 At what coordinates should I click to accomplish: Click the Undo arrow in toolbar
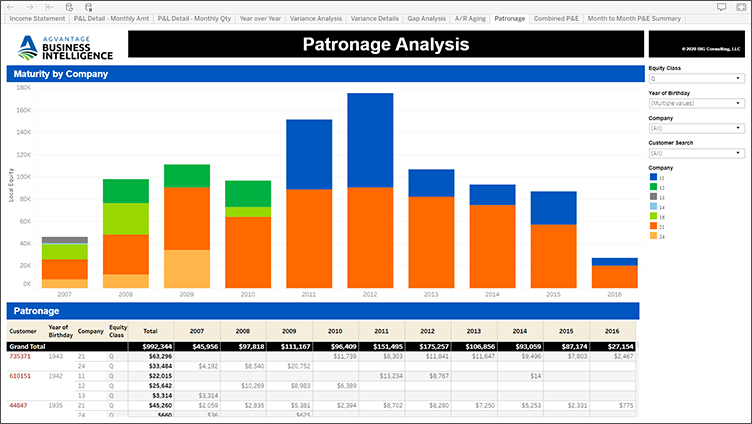tap(12, 6)
